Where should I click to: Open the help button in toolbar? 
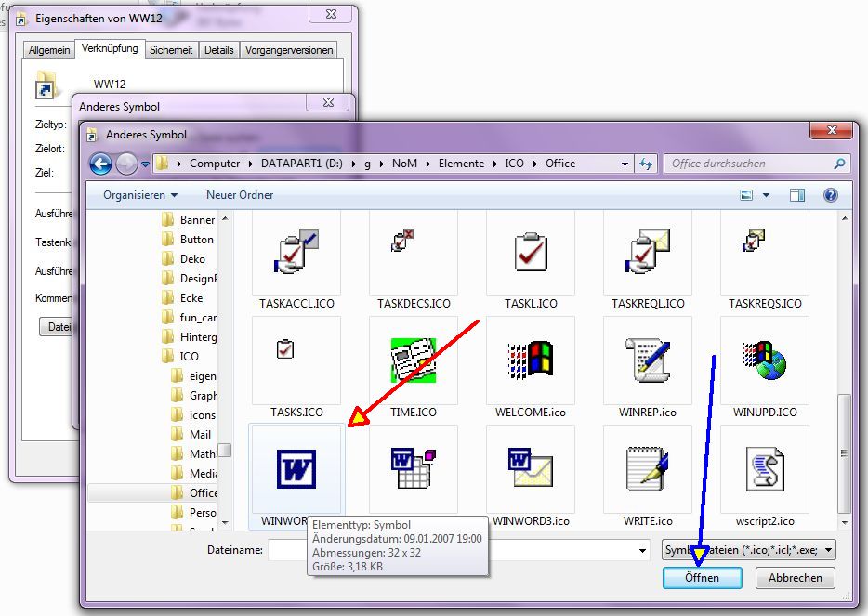[x=830, y=195]
